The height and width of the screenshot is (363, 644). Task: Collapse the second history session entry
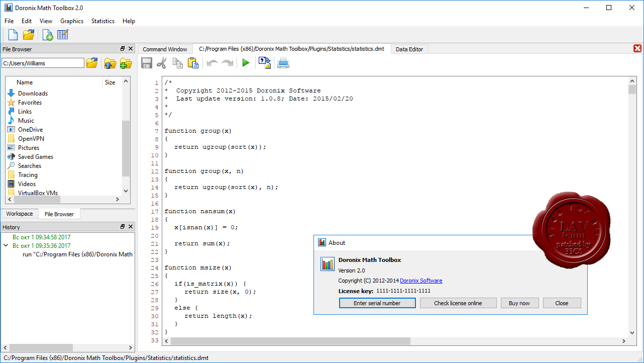[x=6, y=246]
